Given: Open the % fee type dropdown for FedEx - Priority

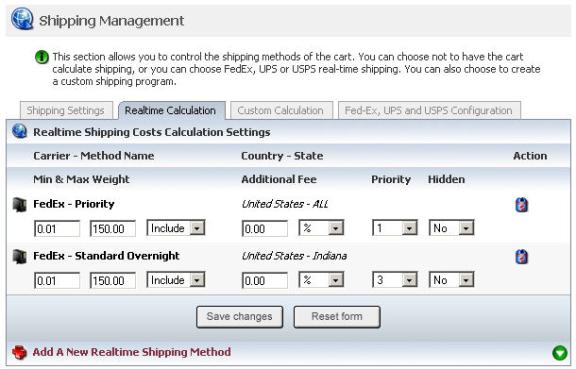Looking at the screenshot, I should point(321,228).
